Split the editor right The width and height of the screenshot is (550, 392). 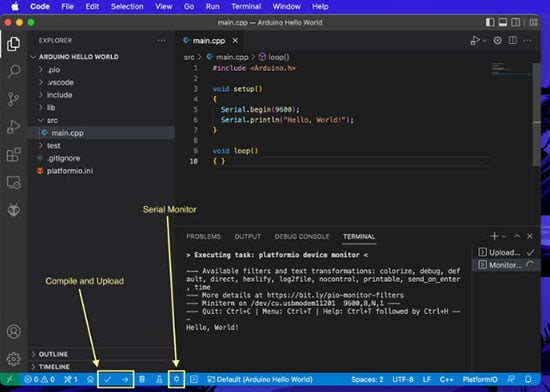point(513,41)
